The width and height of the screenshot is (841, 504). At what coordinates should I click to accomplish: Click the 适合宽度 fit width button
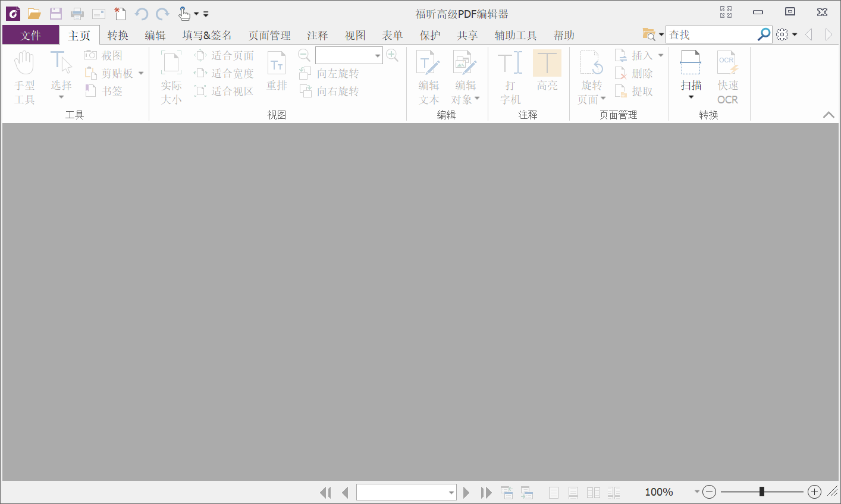tap(224, 73)
